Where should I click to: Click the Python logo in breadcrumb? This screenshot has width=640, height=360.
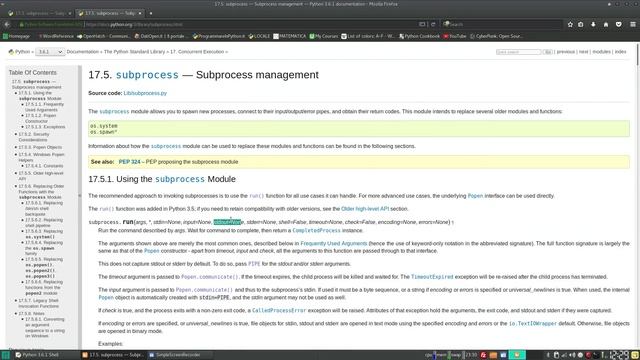click(x=11, y=52)
